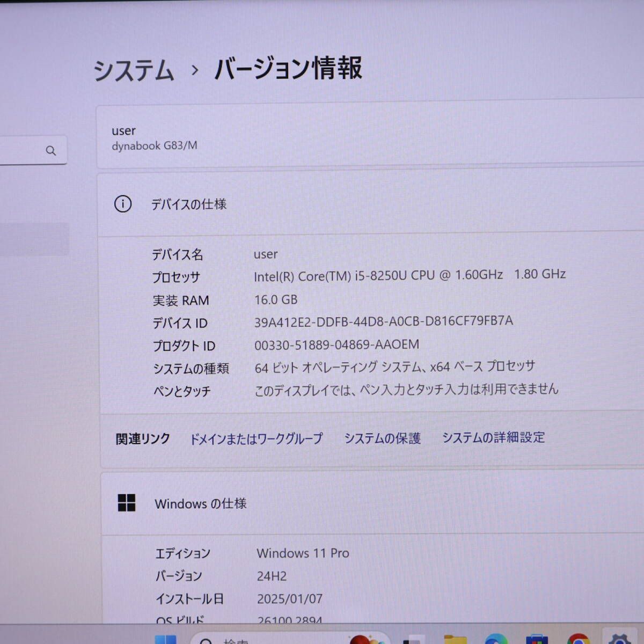Select the device ID starting with 39A412E2

[x=384, y=321]
